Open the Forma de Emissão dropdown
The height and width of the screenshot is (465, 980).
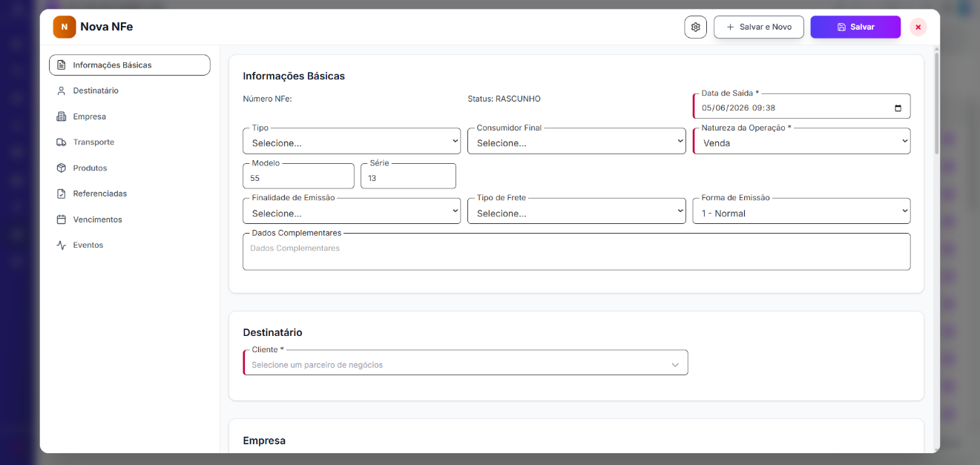pyautogui.click(x=802, y=211)
